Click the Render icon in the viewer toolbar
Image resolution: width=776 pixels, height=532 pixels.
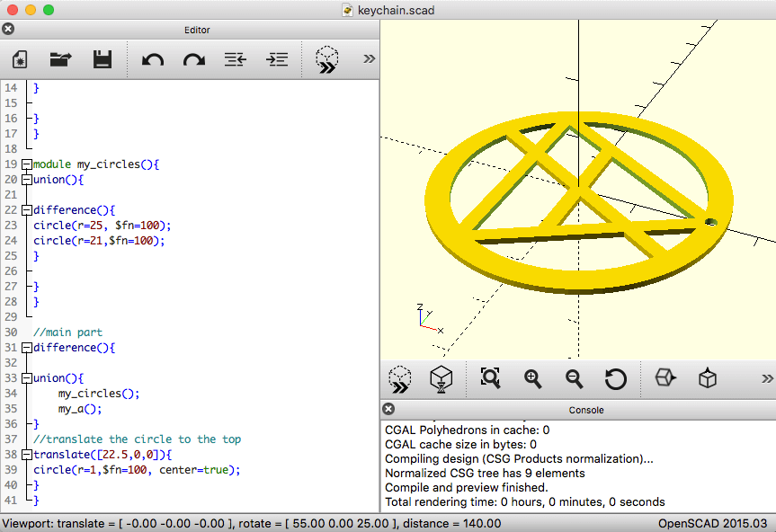441,379
